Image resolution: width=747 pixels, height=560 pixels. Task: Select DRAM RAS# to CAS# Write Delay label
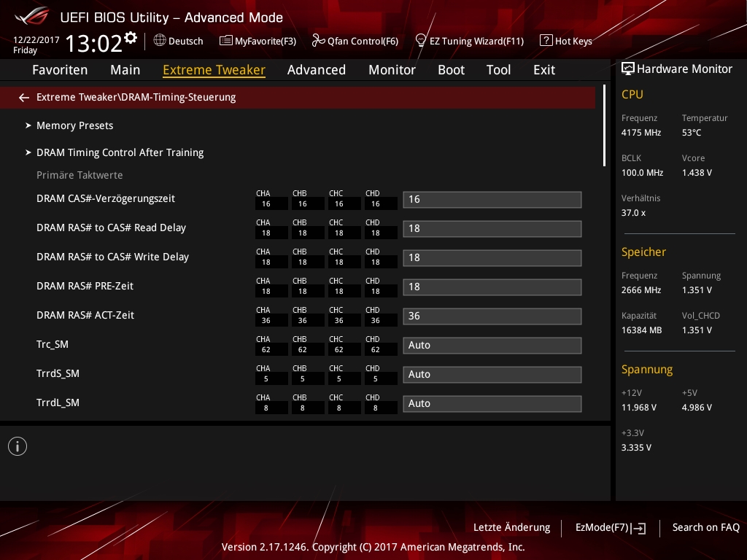click(112, 257)
